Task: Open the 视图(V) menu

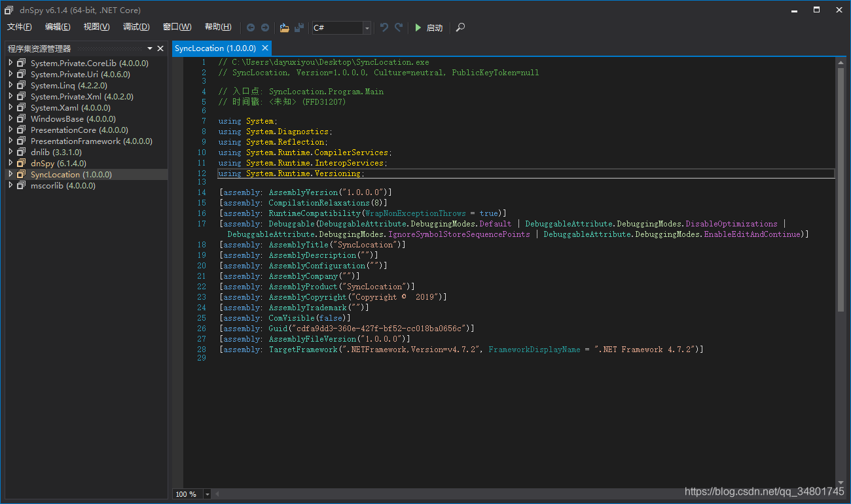Action: (97, 27)
